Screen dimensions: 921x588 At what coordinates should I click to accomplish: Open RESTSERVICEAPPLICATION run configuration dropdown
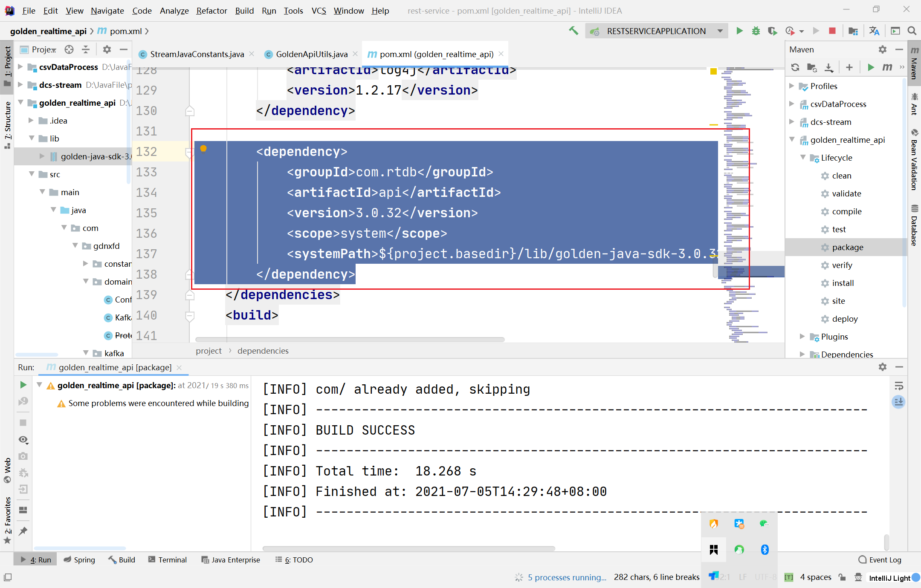pos(720,31)
